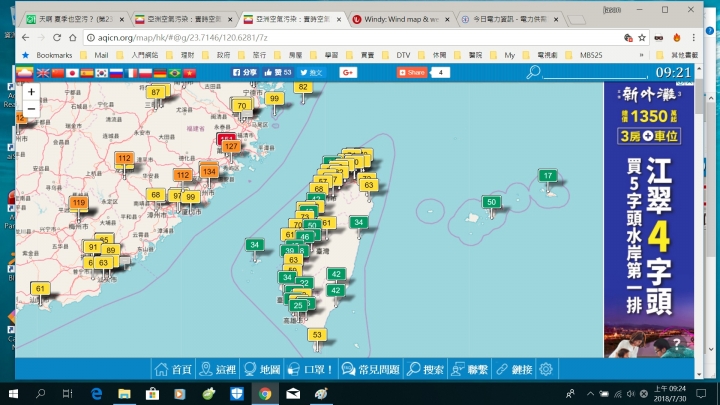Open the 聯繫 contact link

(469, 369)
